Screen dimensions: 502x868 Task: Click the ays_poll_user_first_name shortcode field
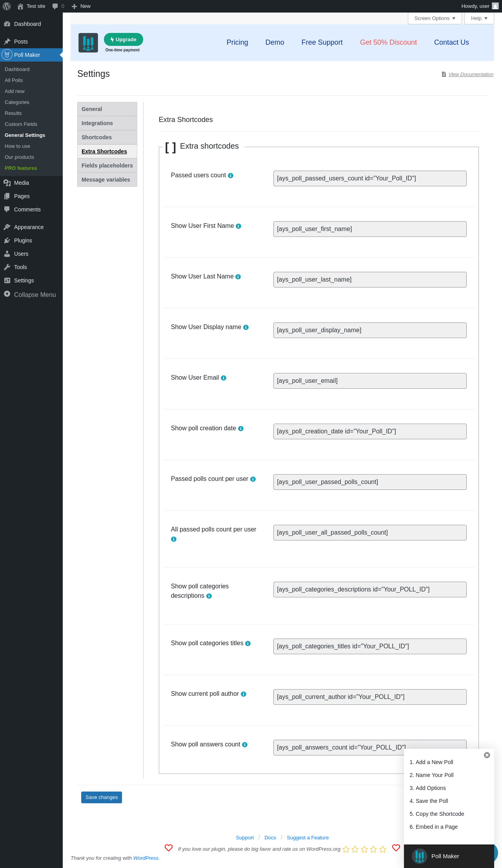tap(370, 229)
